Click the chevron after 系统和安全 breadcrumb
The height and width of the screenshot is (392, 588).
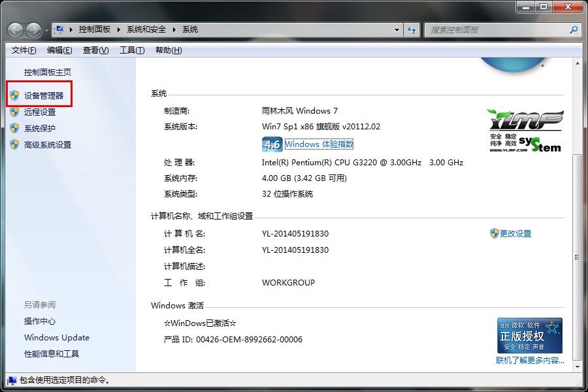pos(173,29)
